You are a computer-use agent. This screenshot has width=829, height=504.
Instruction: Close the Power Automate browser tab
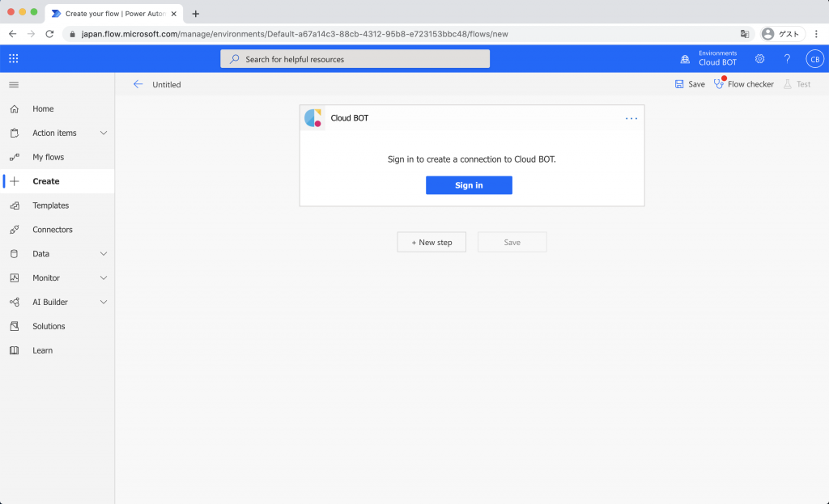(x=174, y=14)
